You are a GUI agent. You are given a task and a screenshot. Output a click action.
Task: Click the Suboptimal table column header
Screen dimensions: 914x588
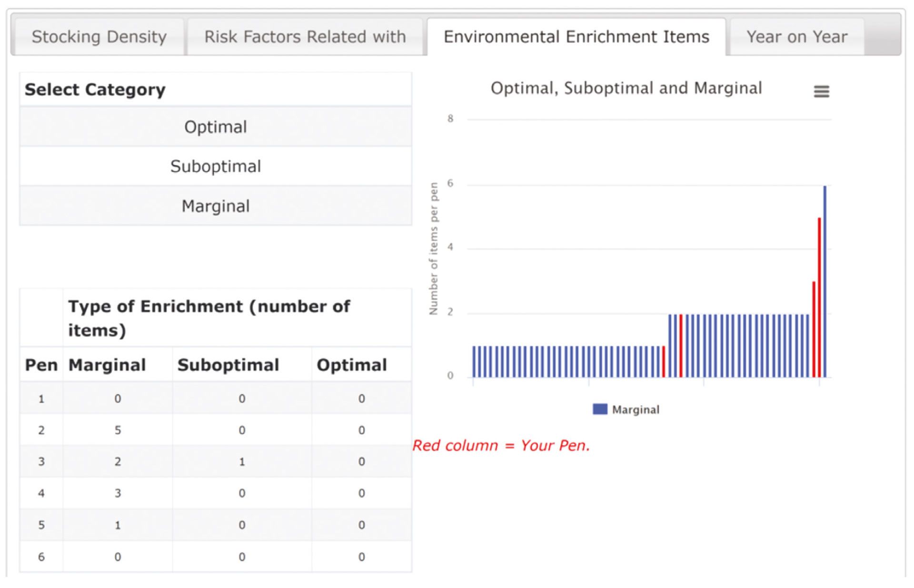click(228, 365)
